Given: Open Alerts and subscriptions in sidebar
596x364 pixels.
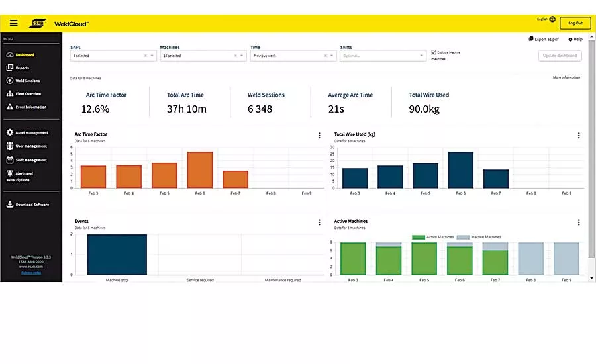Looking at the screenshot, I should (x=20, y=176).
